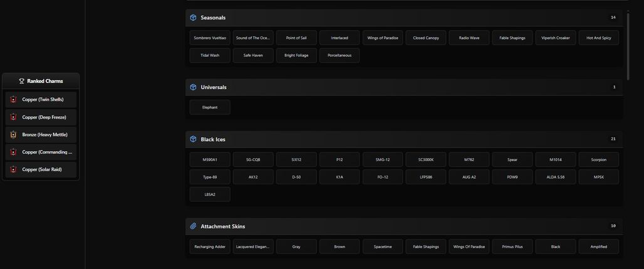The image size is (644, 269).
Task: Select the MPSK Black Ice
Action: coord(599,177)
